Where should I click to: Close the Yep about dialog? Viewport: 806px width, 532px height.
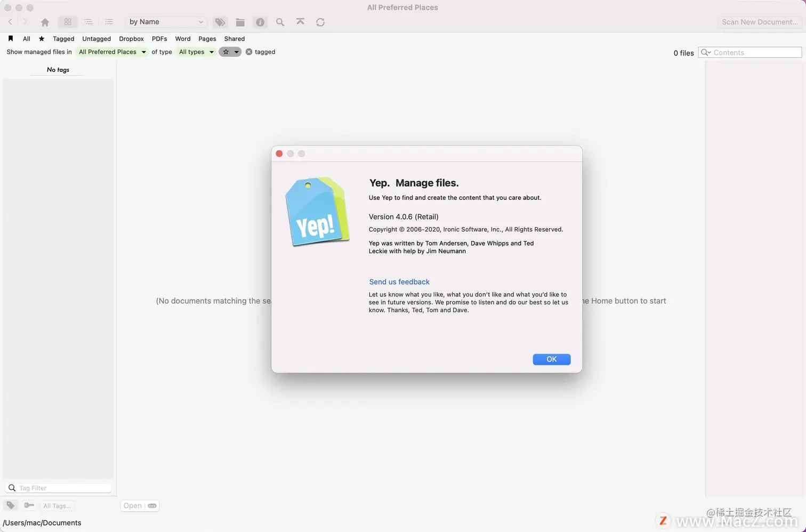(279, 154)
